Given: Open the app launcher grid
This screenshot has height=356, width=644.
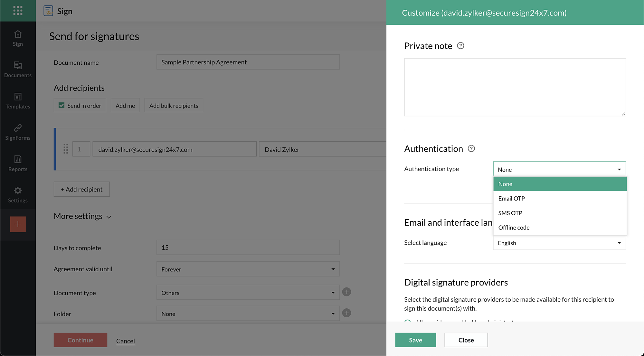Looking at the screenshot, I should 18,11.
